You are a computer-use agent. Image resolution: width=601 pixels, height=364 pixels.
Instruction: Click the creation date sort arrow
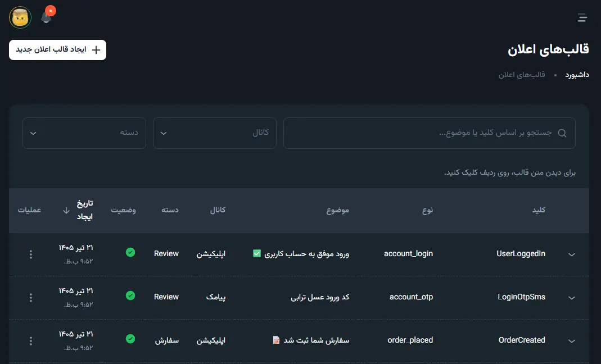(x=66, y=210)
